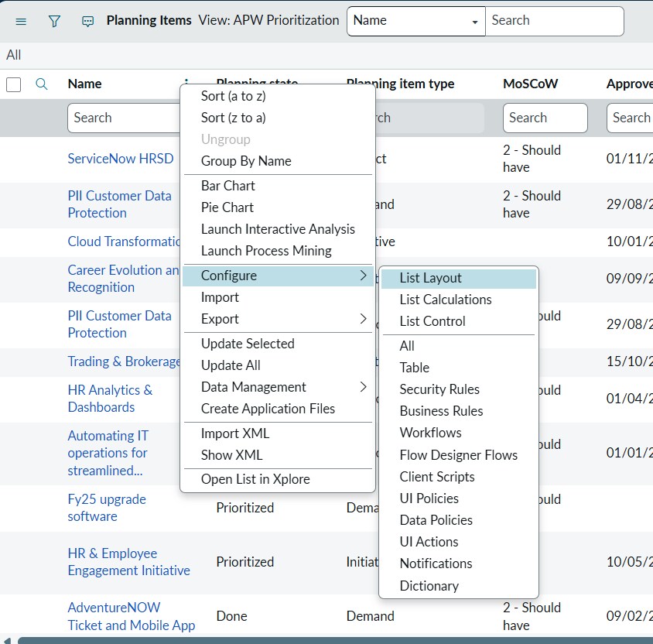Select List Layout from Configure submenu
Screen dimensions: 653x644
coord(430,278)
